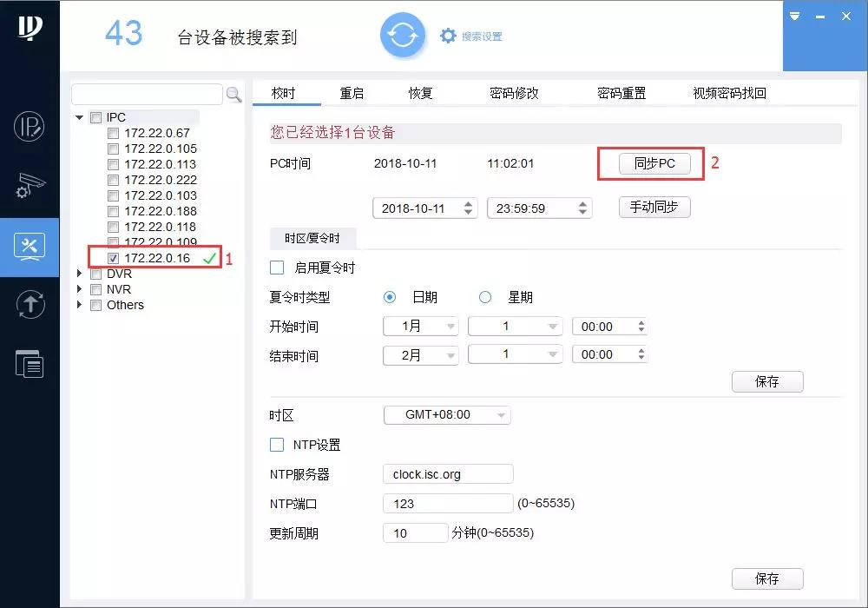This screenshot has height=608, width=868.
Task: Check device 172.22.0.105
Action: tap(113, 149)
